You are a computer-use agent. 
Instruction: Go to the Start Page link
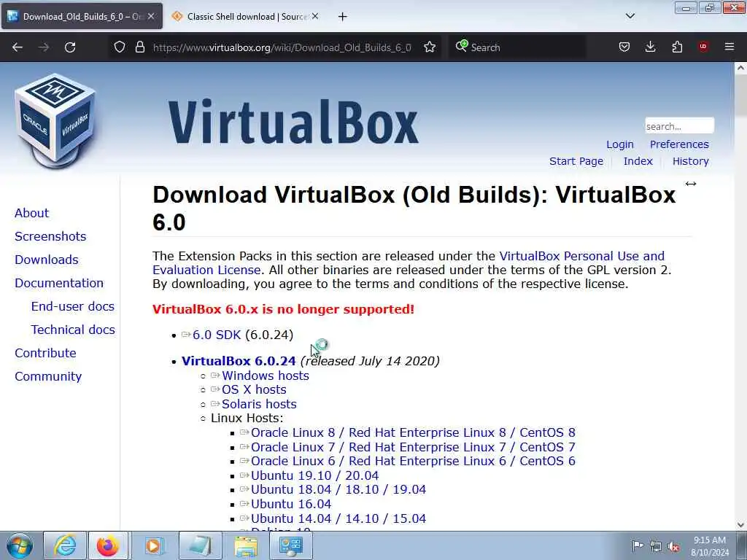(x=576, y=161)
